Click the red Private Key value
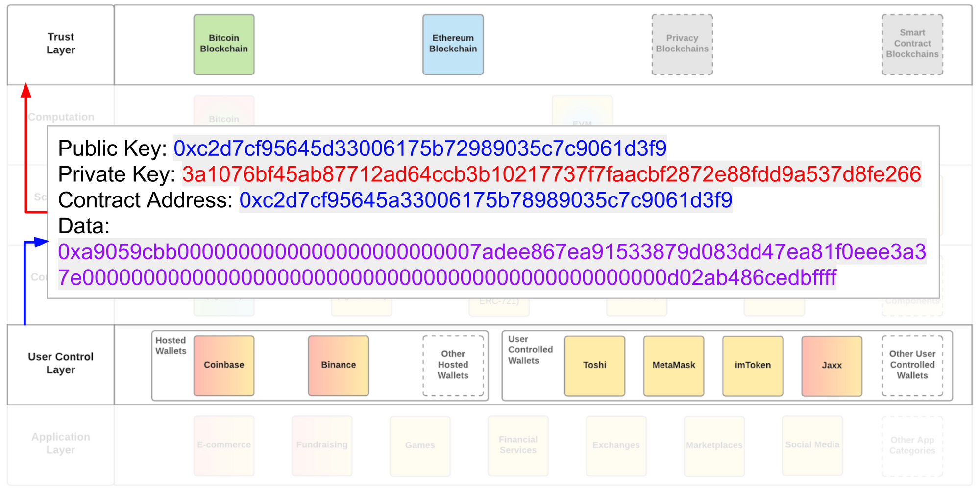This screenshot has width=980, height=492. tap(552, 174)
